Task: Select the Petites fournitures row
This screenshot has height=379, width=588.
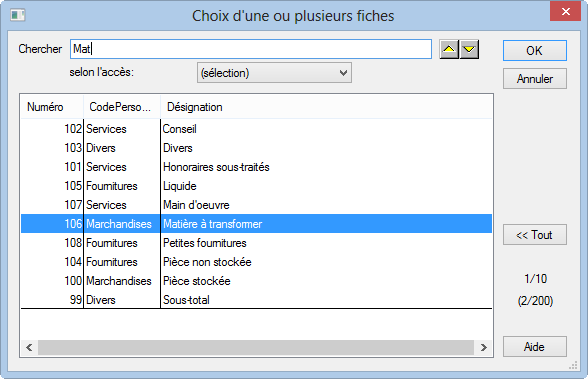Action: [256, 243]
